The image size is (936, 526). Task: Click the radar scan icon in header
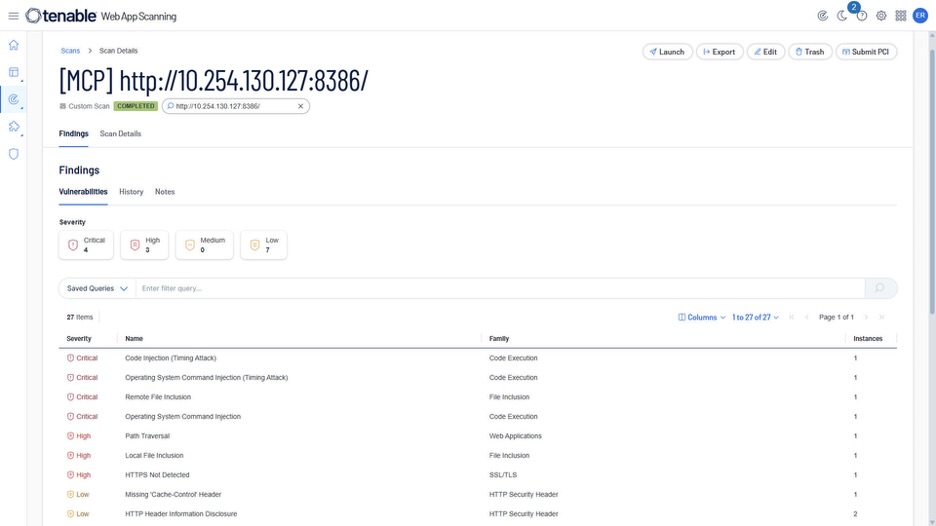click(x=823, y=16)
